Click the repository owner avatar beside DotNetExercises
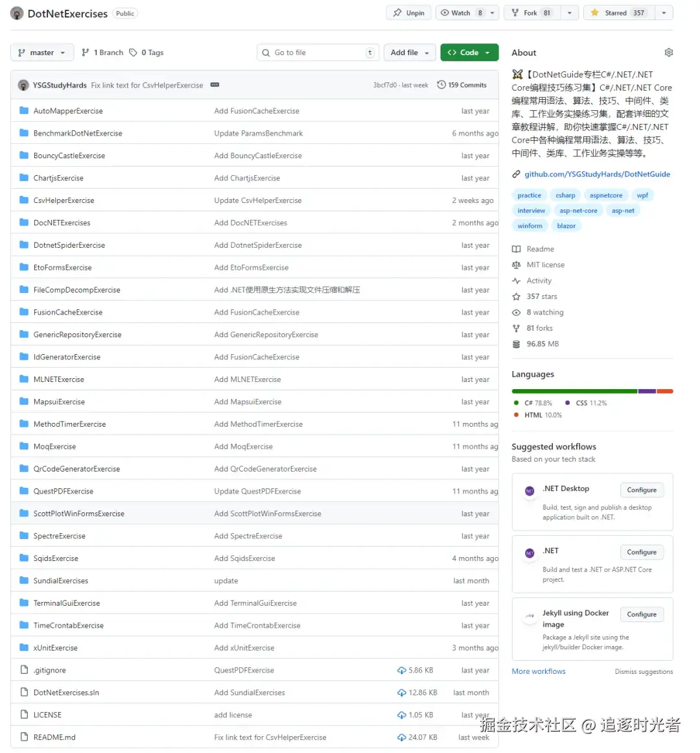 [17, 14]
